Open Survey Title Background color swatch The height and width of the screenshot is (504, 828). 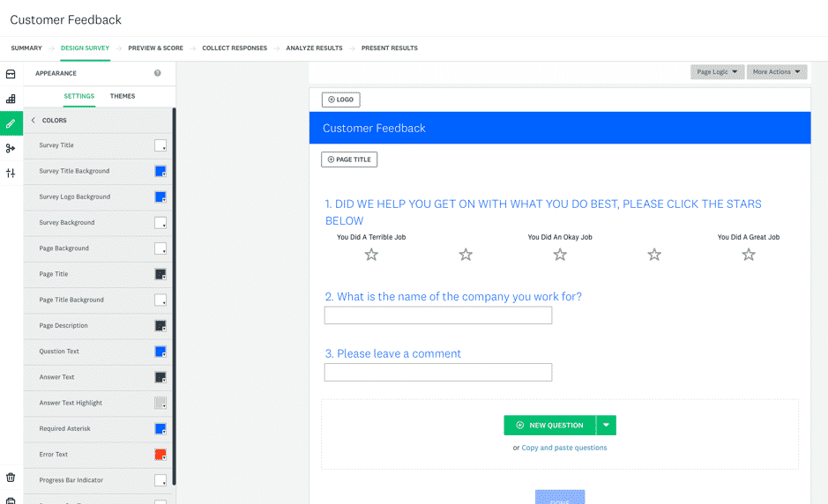(160, 172)
